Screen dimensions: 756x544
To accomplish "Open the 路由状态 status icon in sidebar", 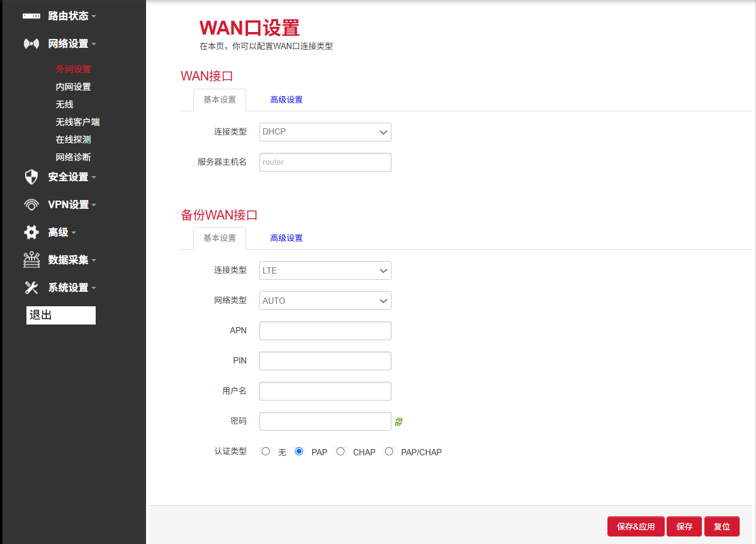I will [x=31, y=16].
